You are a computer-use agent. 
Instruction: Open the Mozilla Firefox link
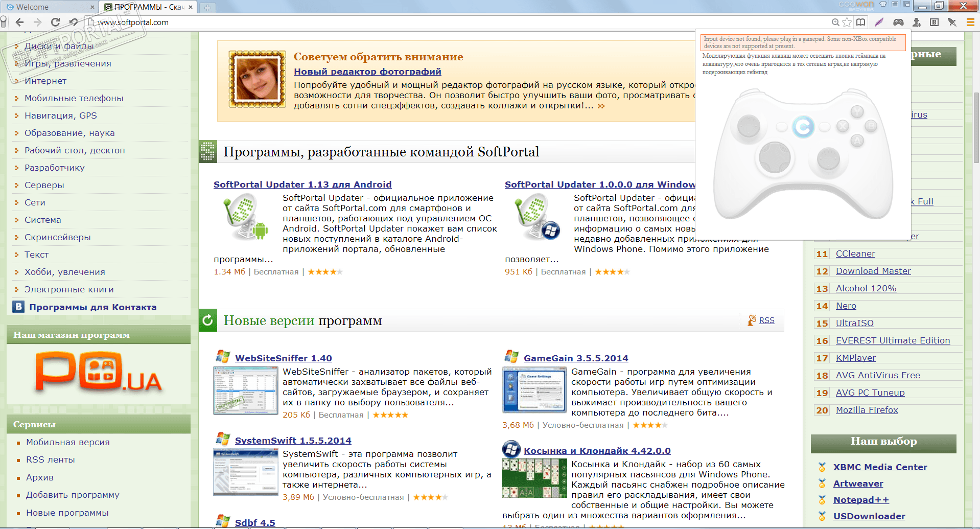tap(867, 410)
